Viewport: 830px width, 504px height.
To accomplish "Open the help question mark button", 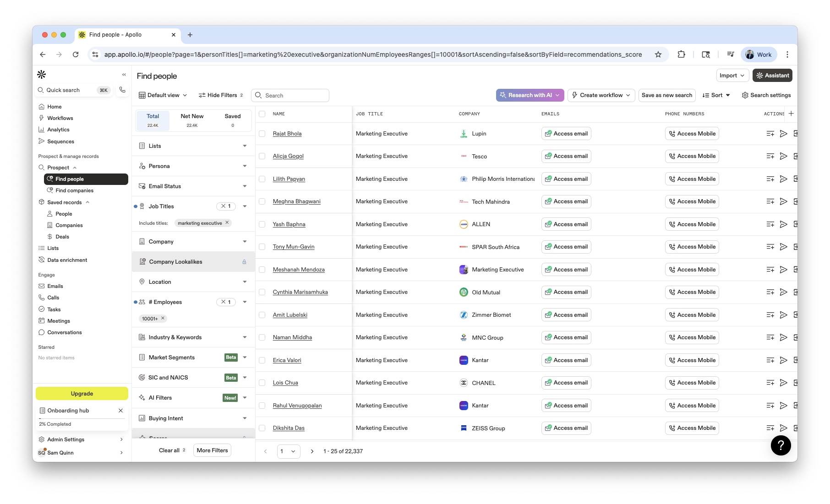I will [781, 445].
